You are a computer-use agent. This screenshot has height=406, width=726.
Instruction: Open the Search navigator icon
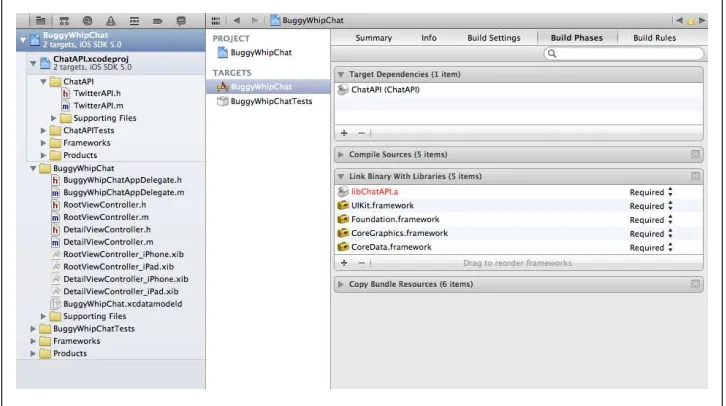tap(88, 20)
